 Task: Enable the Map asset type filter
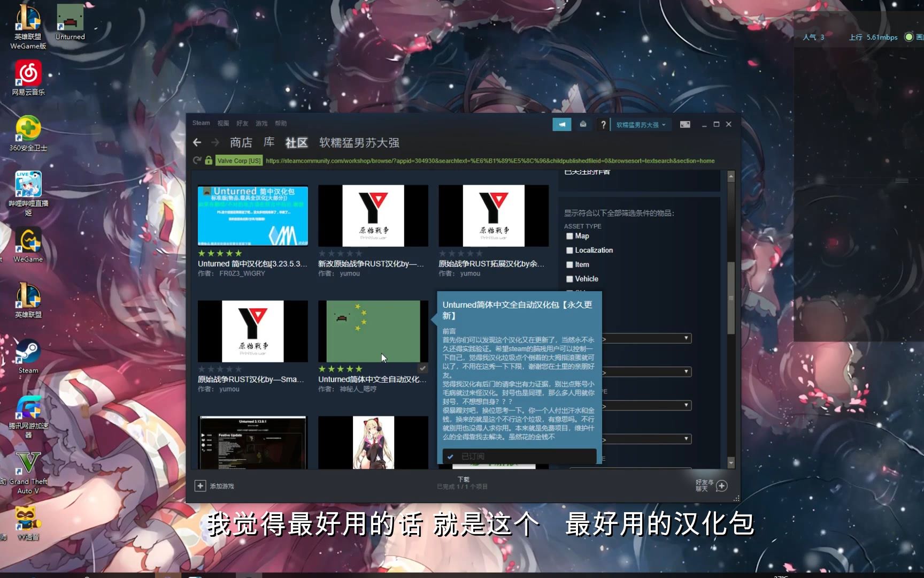coord(569,235)
